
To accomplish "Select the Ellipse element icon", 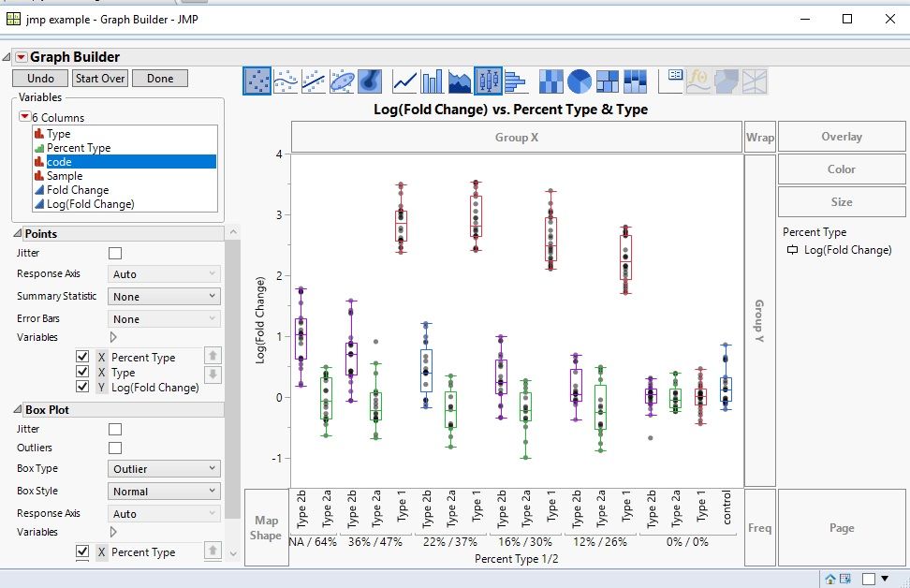I will 342,81.
